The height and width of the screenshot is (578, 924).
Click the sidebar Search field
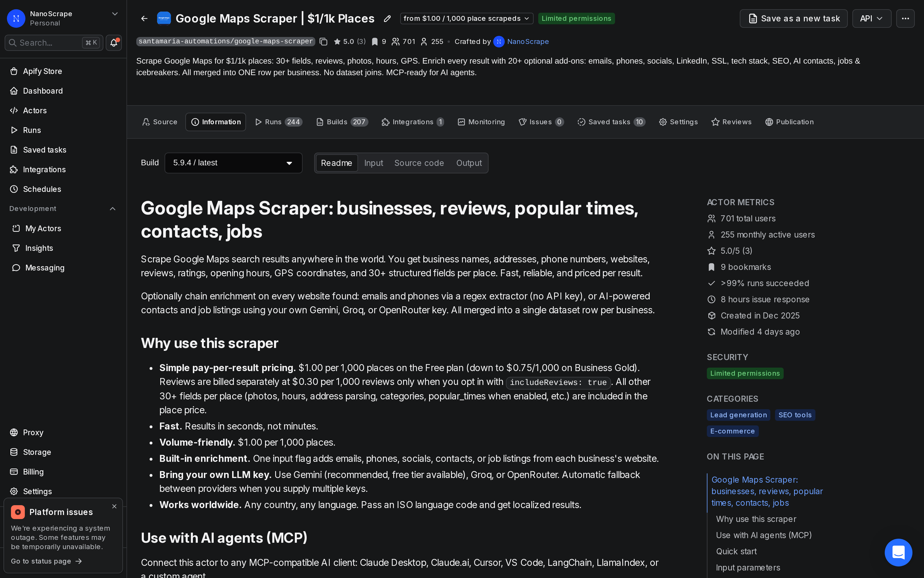point(54,42)
